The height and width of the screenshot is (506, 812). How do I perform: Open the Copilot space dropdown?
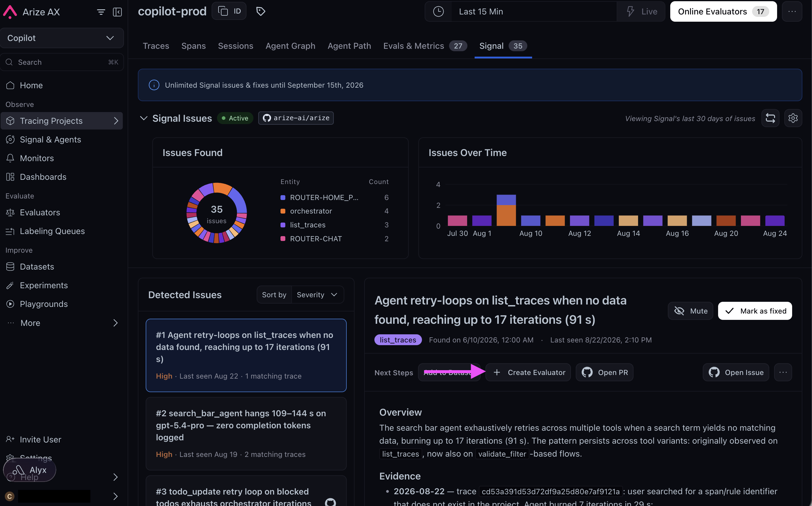(62, 38)
